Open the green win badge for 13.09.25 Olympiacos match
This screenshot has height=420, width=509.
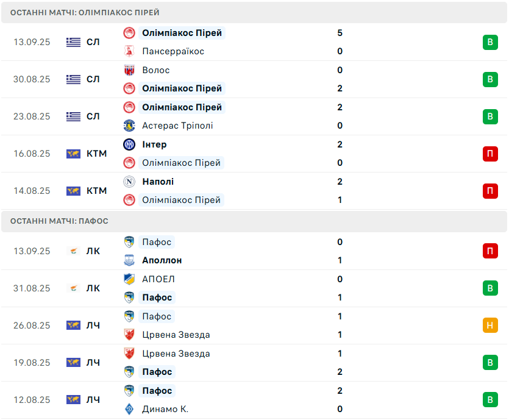(490, 42)
